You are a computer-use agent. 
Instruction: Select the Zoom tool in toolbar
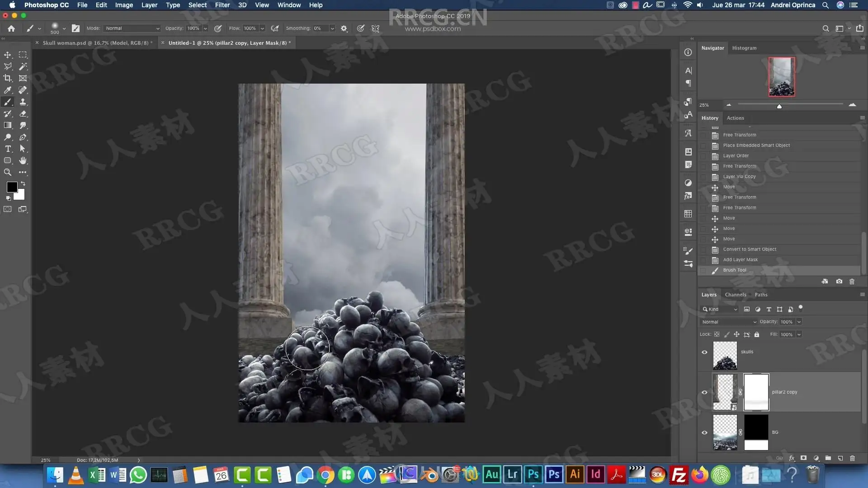click(x=8, y=172)
